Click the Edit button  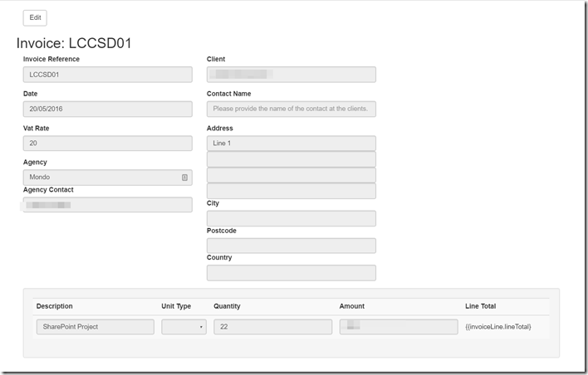click(x=35, y=17)
